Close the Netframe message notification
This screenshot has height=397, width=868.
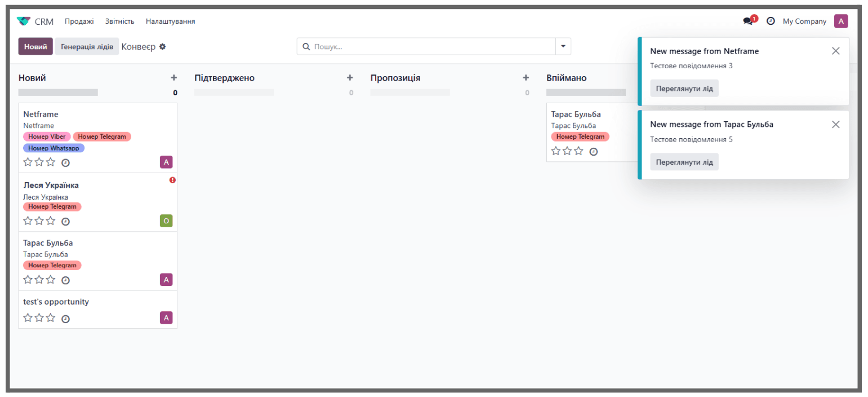835,51
